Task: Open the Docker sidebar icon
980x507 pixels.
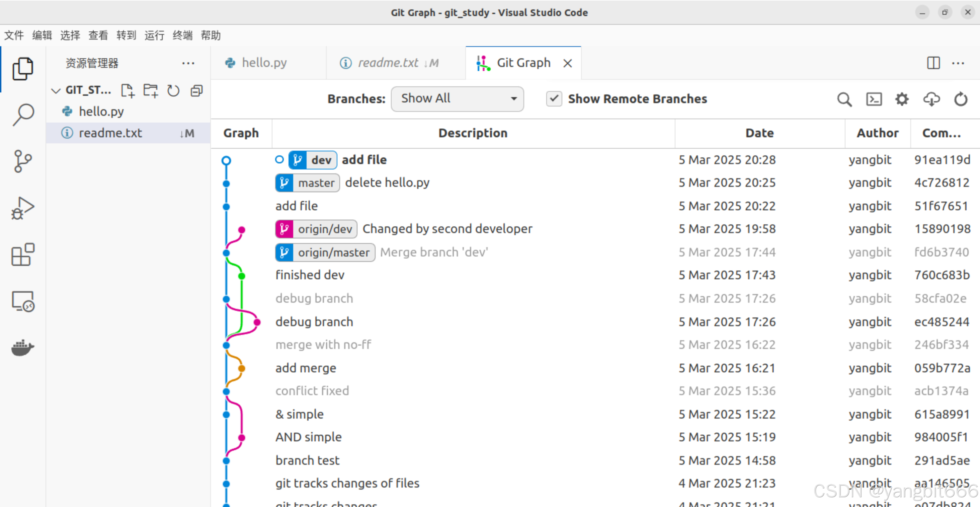Action: [x=23, y=347]
